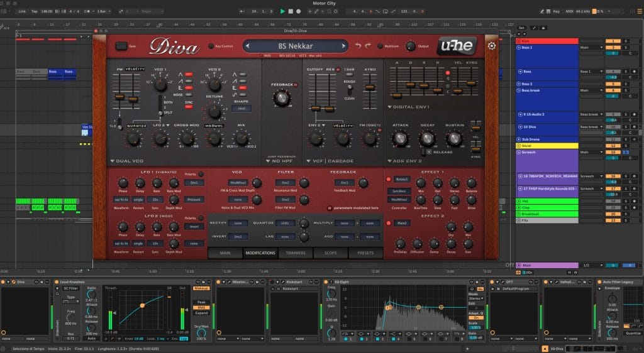Toggle Key Control in Diva header
Image resolution: width=644 pixels, height=353 pixels.
pyautogui.click(x=211, y=46)
